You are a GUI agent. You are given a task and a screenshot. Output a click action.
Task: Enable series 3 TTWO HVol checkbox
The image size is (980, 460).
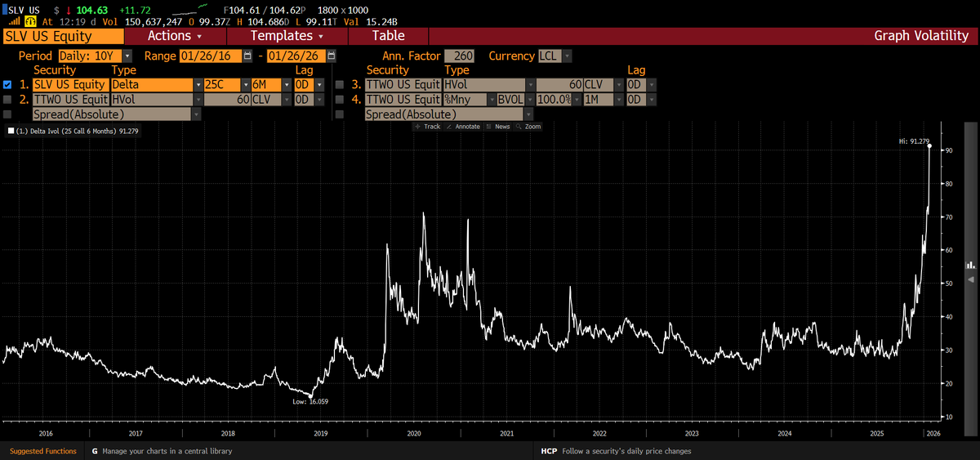(339, 84)
